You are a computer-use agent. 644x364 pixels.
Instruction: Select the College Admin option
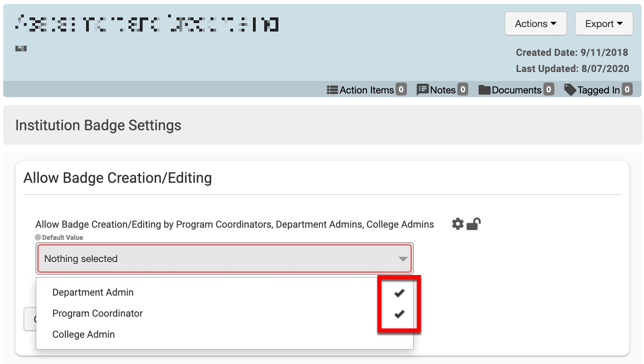click(x=84, y=334)
